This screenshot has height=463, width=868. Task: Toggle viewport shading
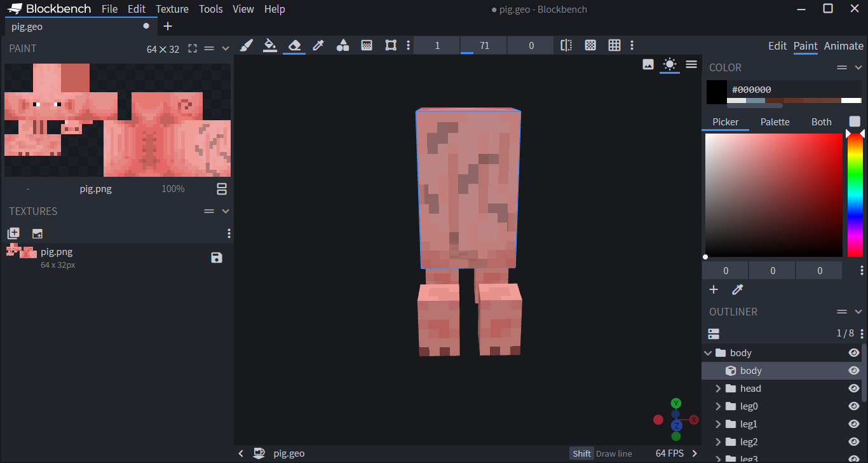(x=670, y=64)
